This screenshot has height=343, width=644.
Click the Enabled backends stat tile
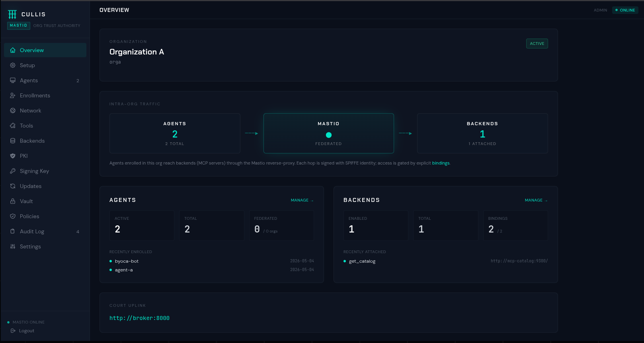[376, 226]
